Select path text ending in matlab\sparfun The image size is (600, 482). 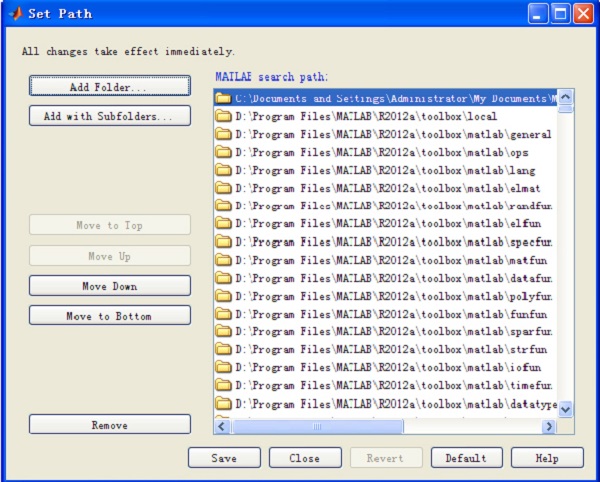394,331
